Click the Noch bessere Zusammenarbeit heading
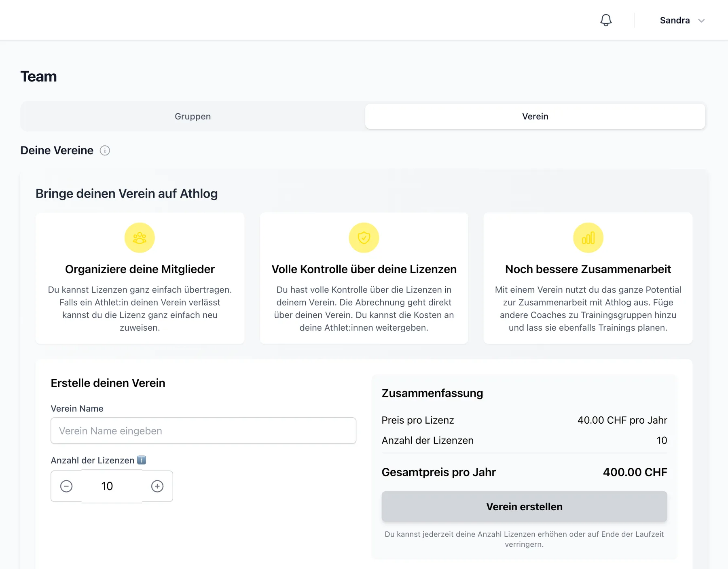Viewport: 728px width, 569px height. coord(588,269)
